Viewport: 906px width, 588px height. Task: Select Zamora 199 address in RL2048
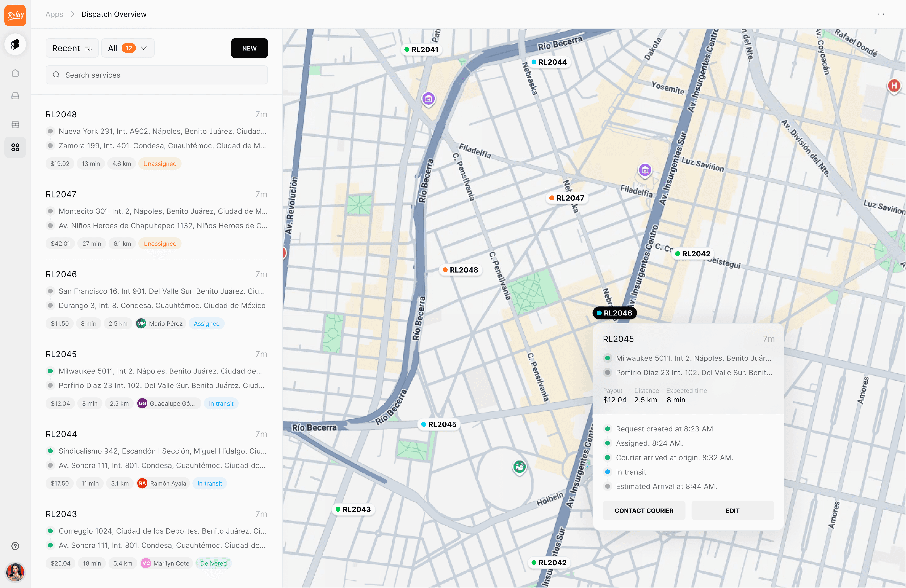[x=162, y=146]
